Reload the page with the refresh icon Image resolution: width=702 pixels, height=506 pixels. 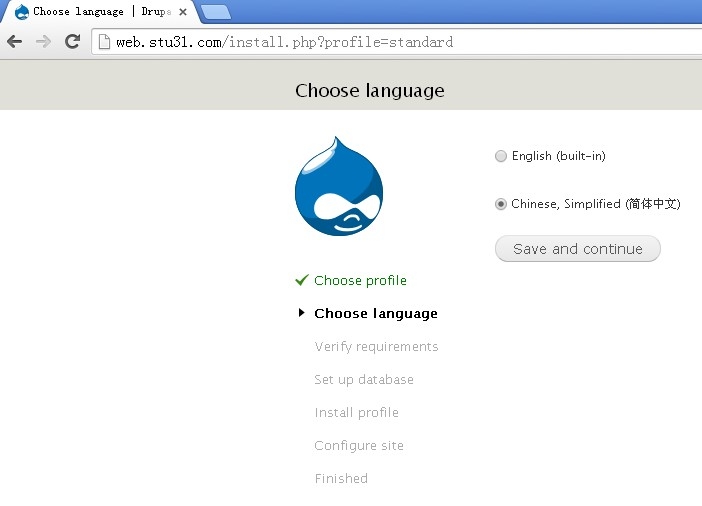click(x=72, y=42)
